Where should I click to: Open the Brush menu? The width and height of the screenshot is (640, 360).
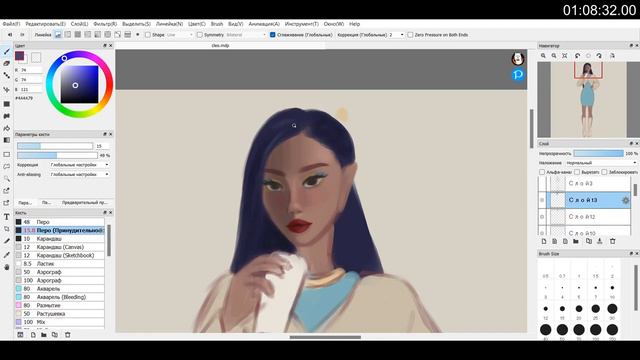pyautogui.click(x=217, y=24)
